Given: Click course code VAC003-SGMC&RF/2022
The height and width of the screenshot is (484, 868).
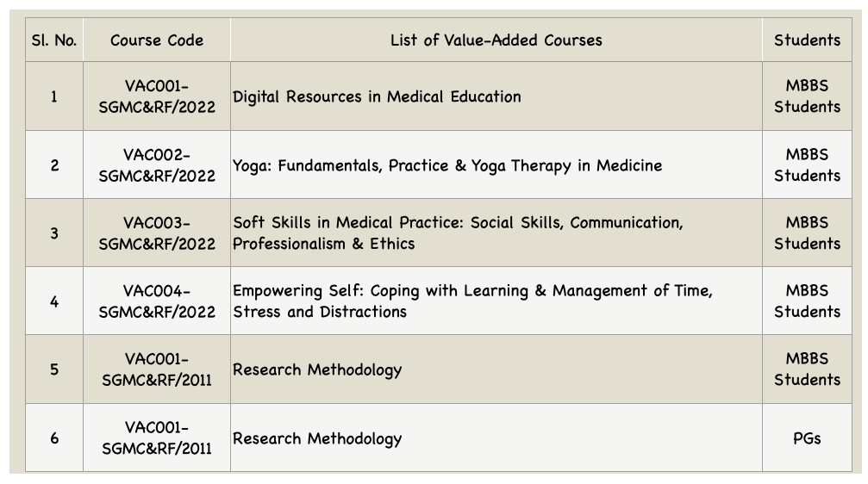Looking at the screenshot, I should coord(157,233).
